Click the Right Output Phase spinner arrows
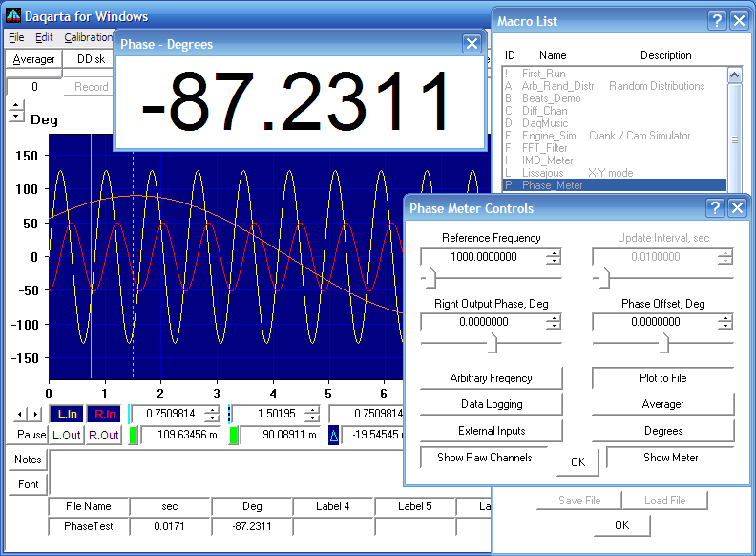The width and height of the screenshot is (756, 556). click(554, 322)
